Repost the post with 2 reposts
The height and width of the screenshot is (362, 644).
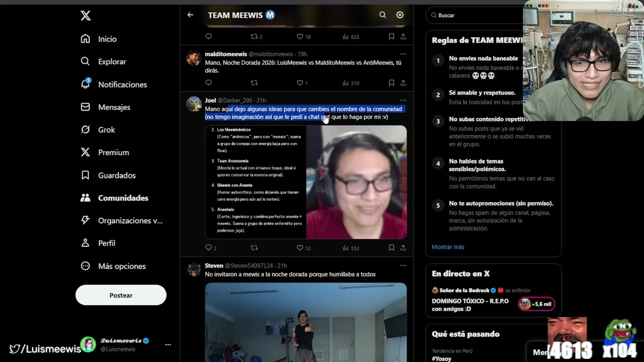click(x=257, y=36)
